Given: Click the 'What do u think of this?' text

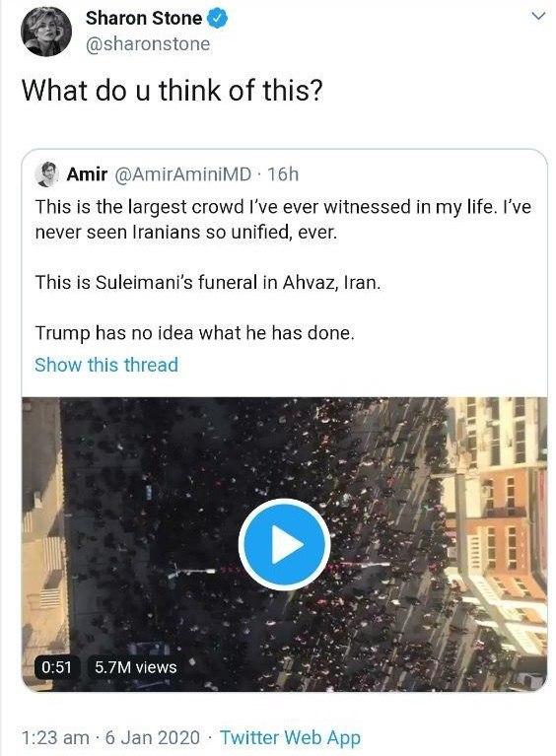Looking at the screenshot, I should point(173,90).
